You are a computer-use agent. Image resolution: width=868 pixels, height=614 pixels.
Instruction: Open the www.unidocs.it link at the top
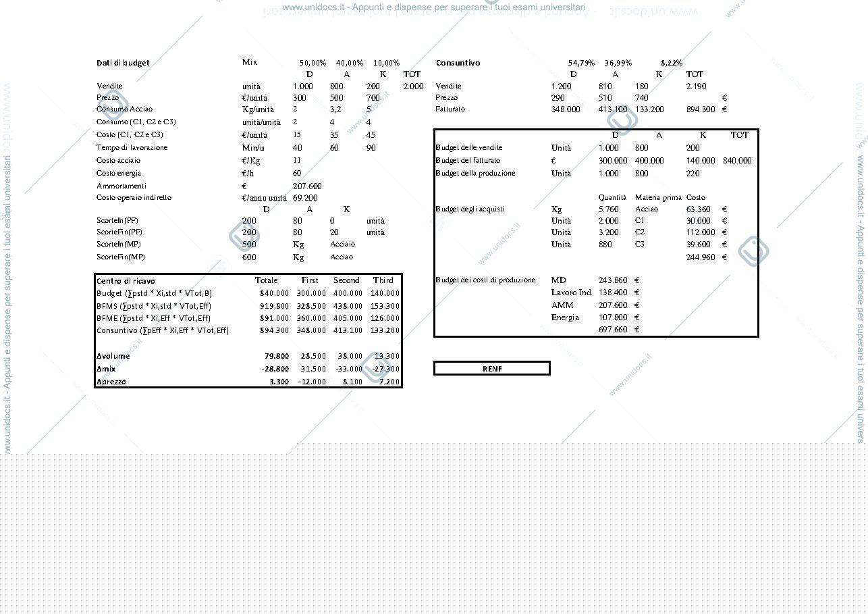(433, 7)
